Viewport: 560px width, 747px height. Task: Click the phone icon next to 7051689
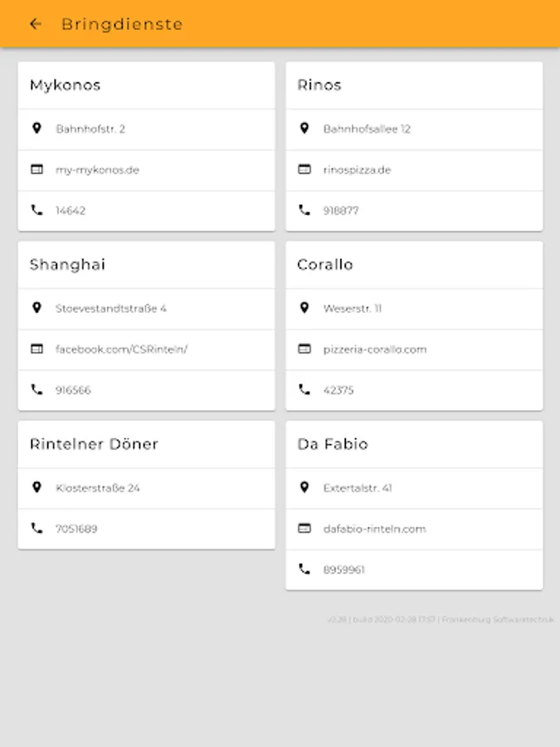[37, 529]
